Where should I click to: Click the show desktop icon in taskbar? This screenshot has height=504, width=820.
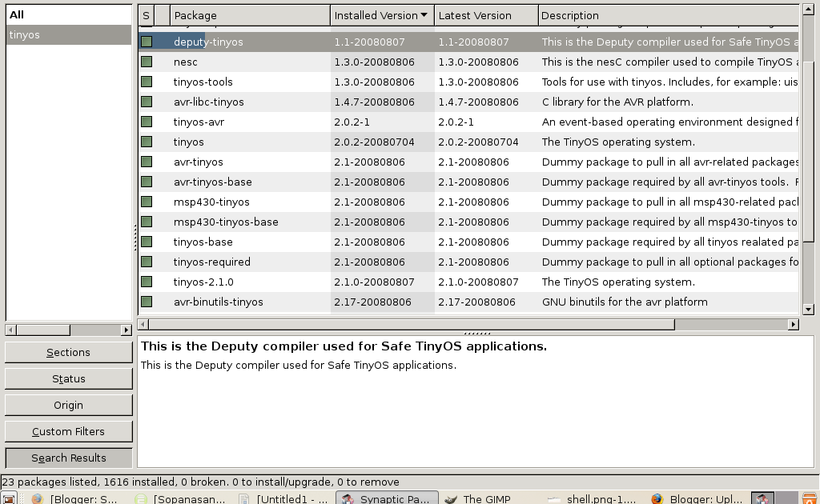click(9, 498)
